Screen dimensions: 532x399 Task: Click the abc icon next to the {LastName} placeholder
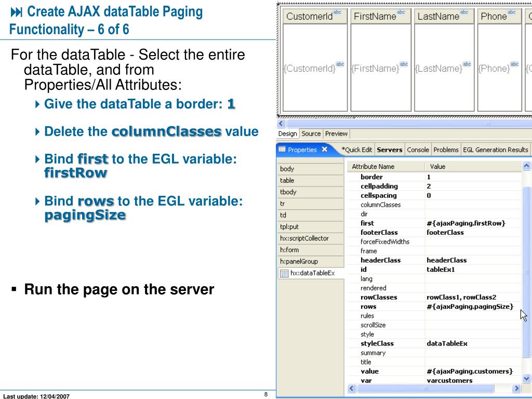coord(468,64)
